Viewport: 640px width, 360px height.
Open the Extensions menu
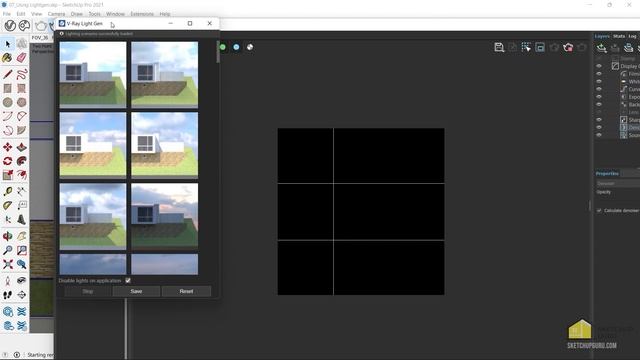point(142,14)
